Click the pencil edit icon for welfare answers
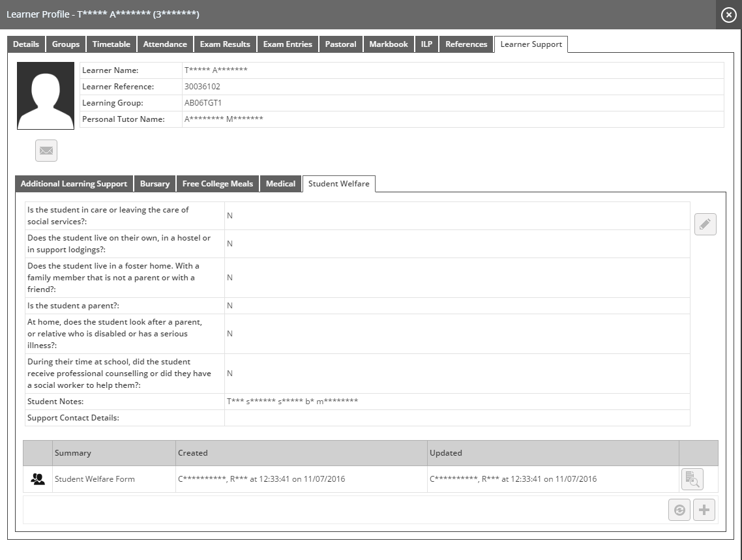 (x=705, y=224)
